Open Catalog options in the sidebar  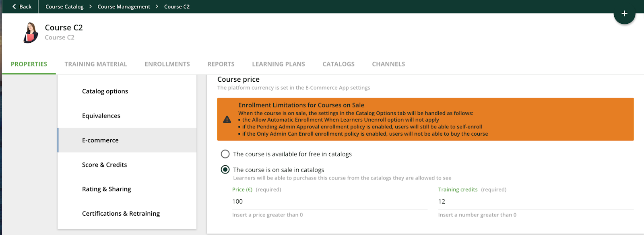pos(105,91)
